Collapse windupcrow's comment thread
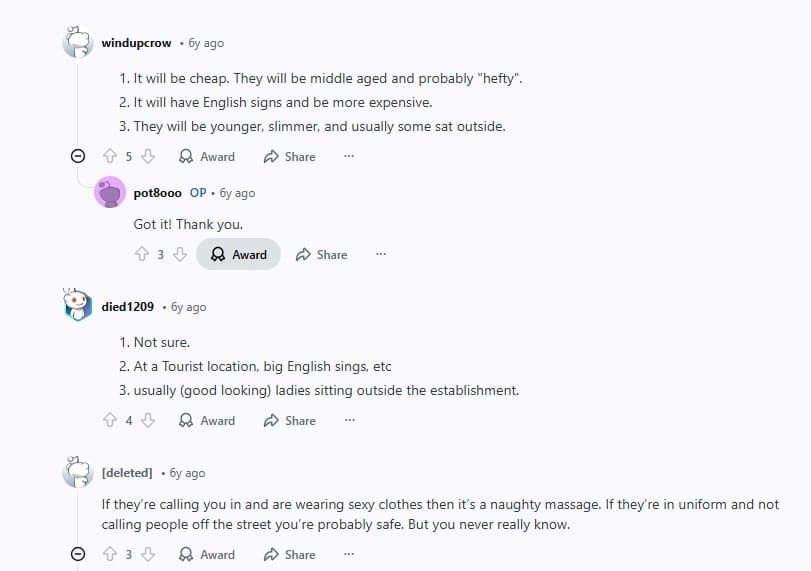Viewport: 811px width, 571px height. (x=78, y=156)
